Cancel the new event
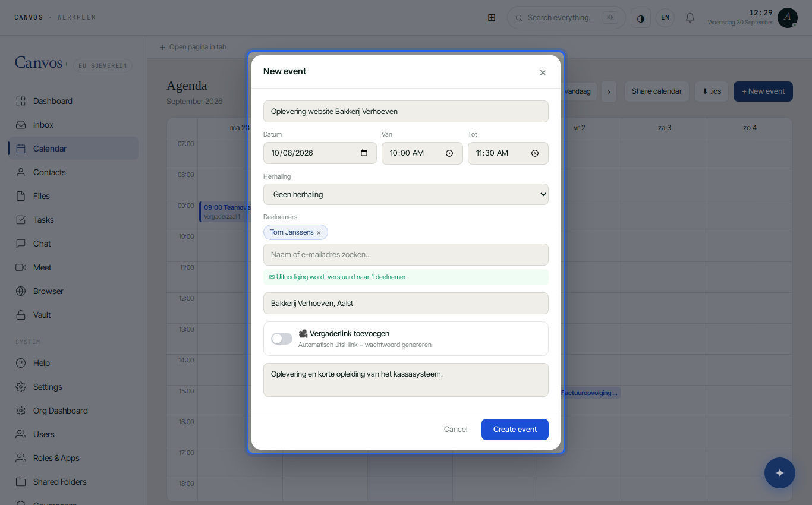 [x=456, y=430]
